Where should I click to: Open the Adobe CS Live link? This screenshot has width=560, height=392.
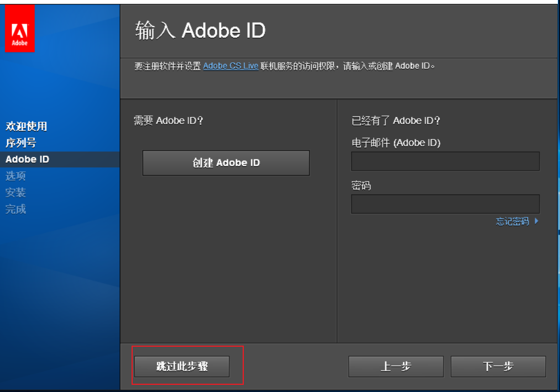click(231, 66)
